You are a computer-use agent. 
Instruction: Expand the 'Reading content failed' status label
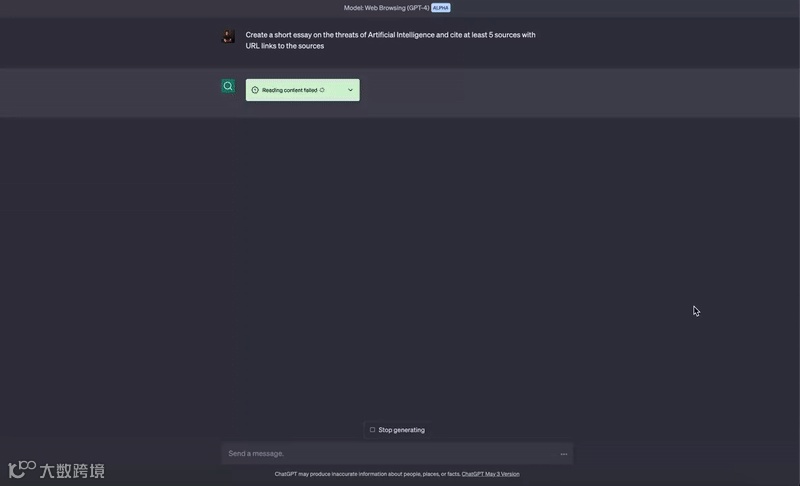click(x=289, y=90)
